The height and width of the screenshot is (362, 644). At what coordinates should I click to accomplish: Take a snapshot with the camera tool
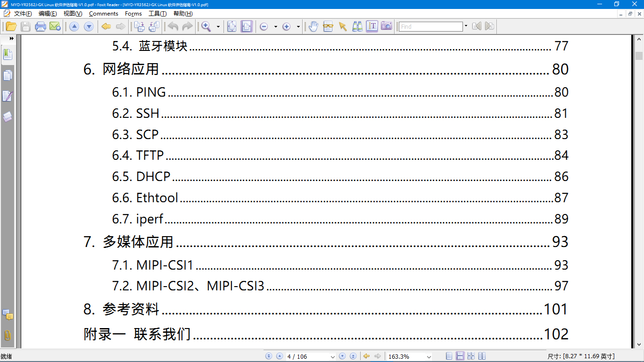[387, 26]
